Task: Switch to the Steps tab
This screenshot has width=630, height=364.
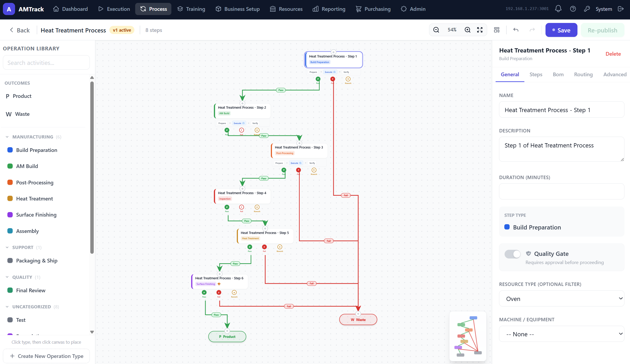Action: [x=536, y=75]
